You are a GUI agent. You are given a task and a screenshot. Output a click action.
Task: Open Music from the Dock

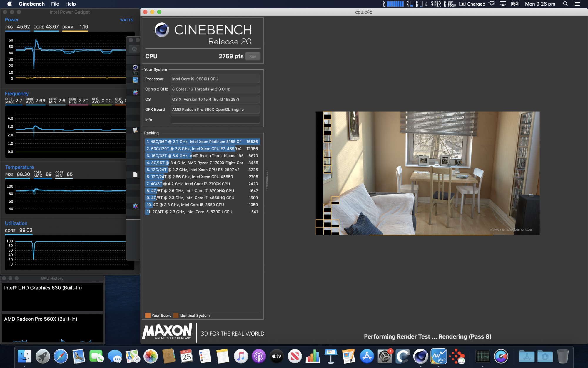[x=241, y=356]
